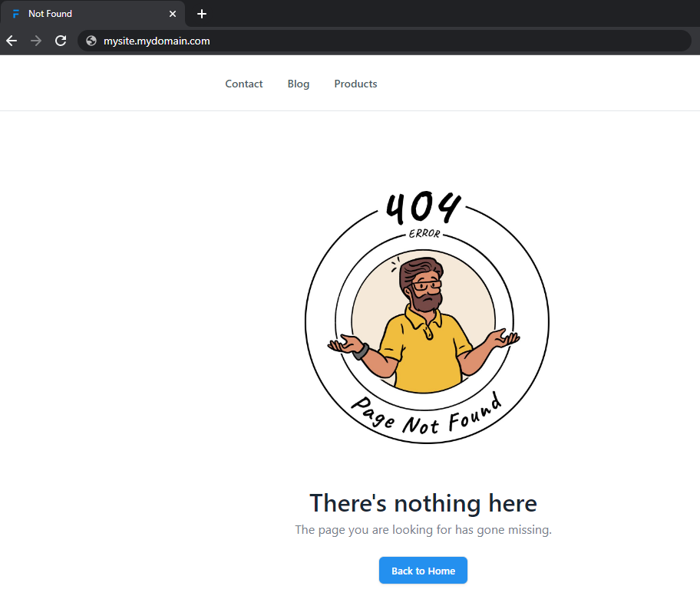Click the "There's nothing here" heading

coord(423,503)
